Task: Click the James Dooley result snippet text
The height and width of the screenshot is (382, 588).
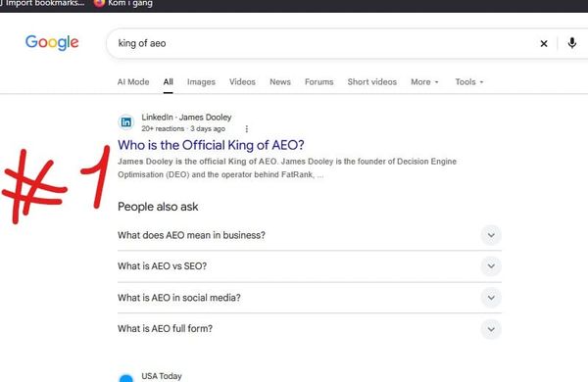Action: [x=287, y=167]
